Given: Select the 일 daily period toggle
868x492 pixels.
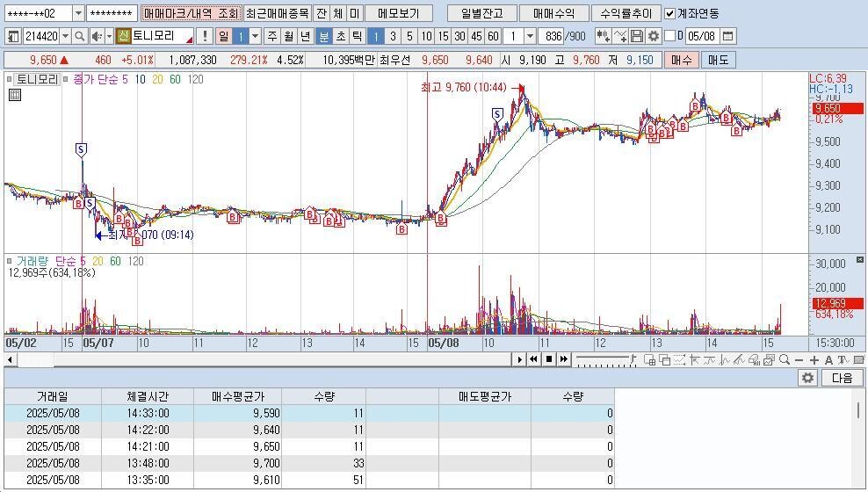Looking at the screenshot, I should click(x=224, y=37).
